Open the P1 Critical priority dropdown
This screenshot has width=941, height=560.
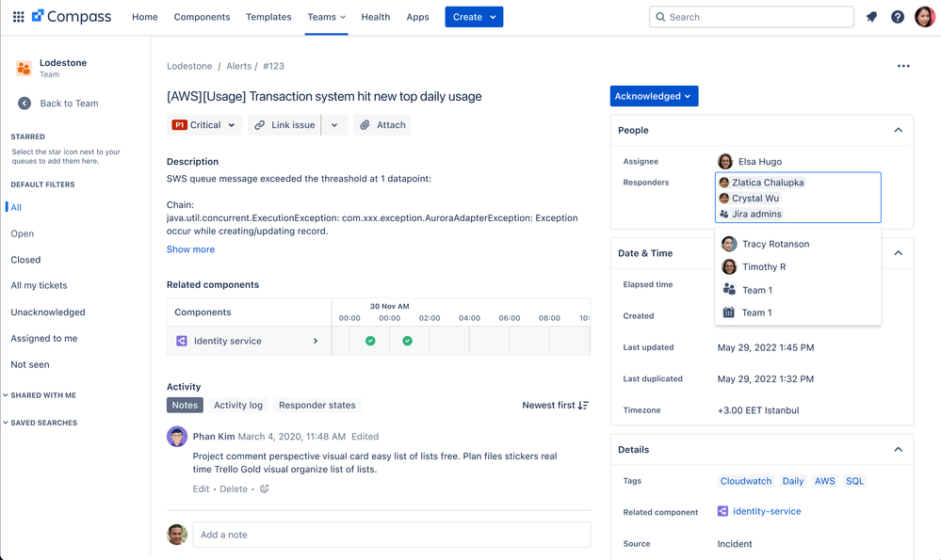[204, 125]
